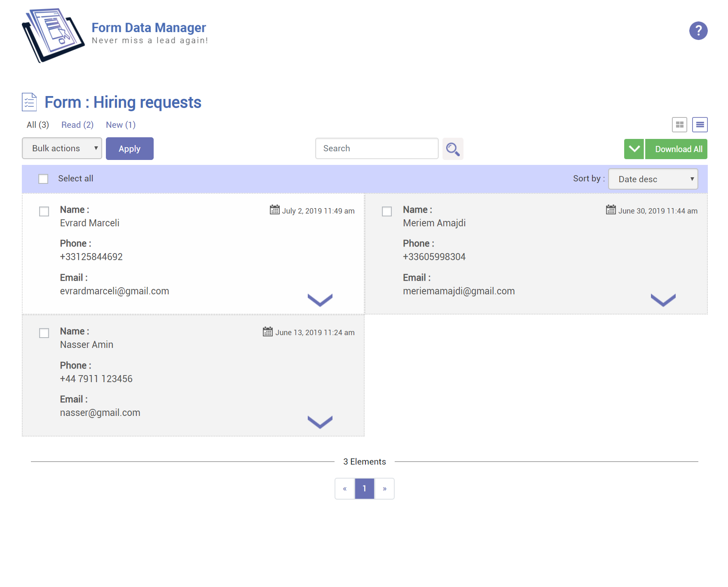Tick the Select all checkbox
The width and height of the screenshot is (728, 587).
(43, 179)
